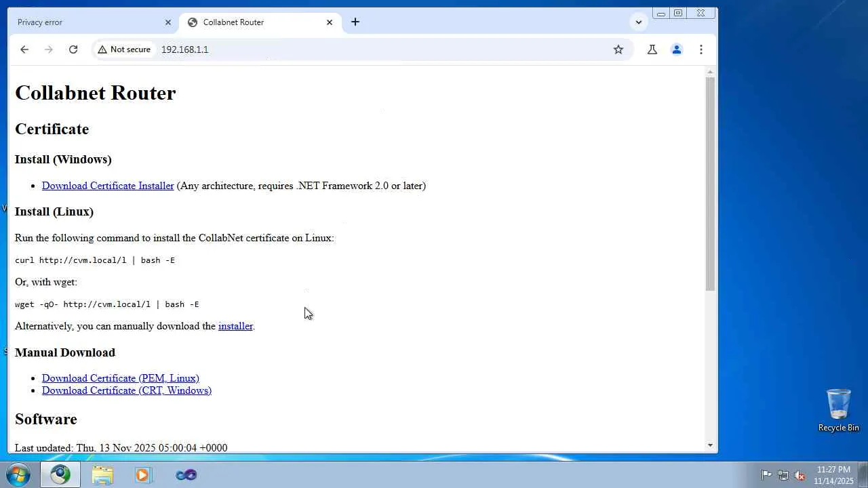Click the Install (Linux) heading

pyautogui.click(x=54, y=211)
